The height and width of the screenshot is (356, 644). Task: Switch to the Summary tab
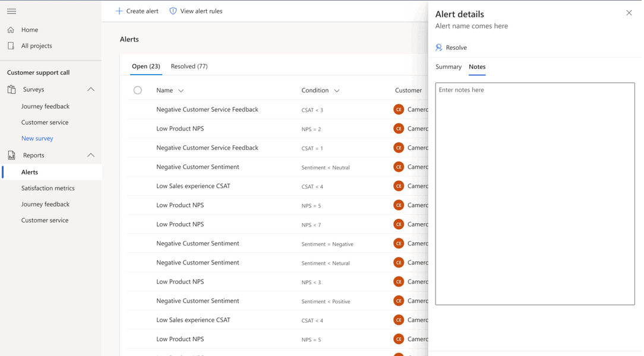[x=448, y=67]
